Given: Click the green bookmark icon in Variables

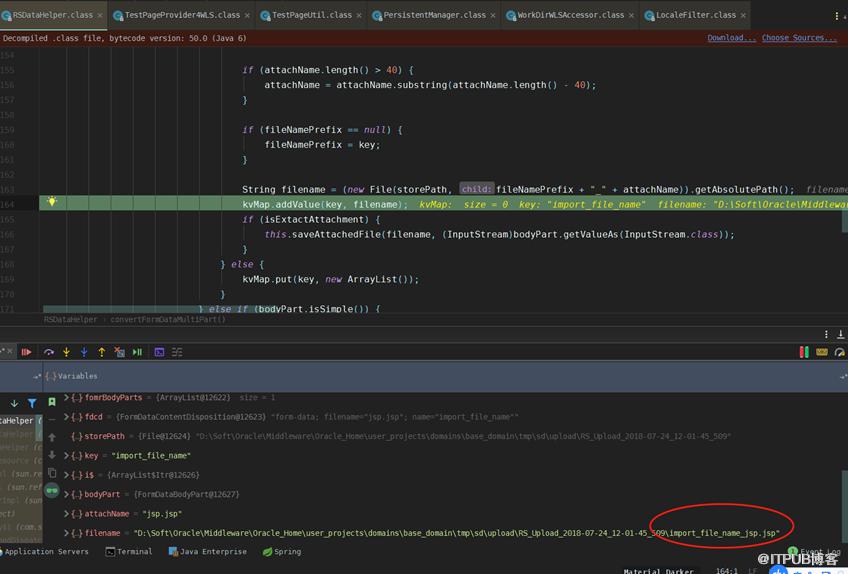Looking at the screenshot, I should point(52,402).
